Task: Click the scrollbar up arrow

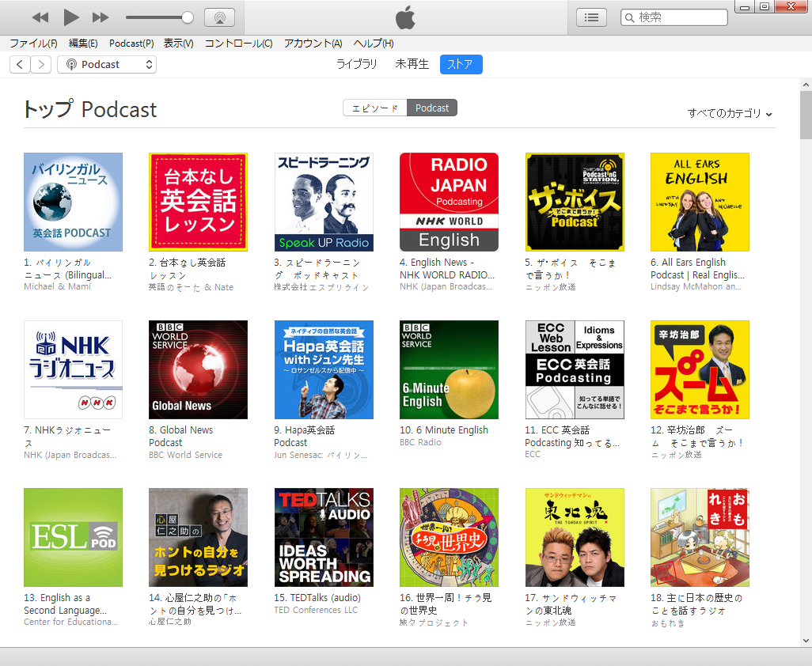Action: point(806,85)
